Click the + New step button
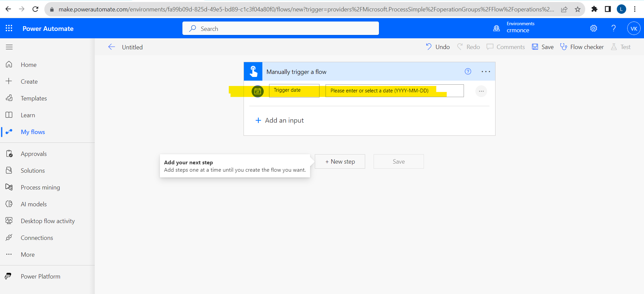Image resolution: width=644 pixels, height=294 pixels. 340,162
